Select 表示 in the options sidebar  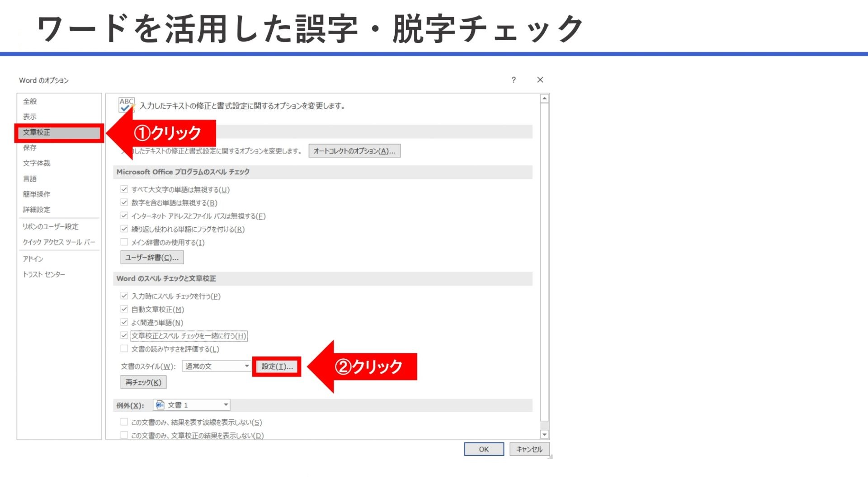pos(59,117)
